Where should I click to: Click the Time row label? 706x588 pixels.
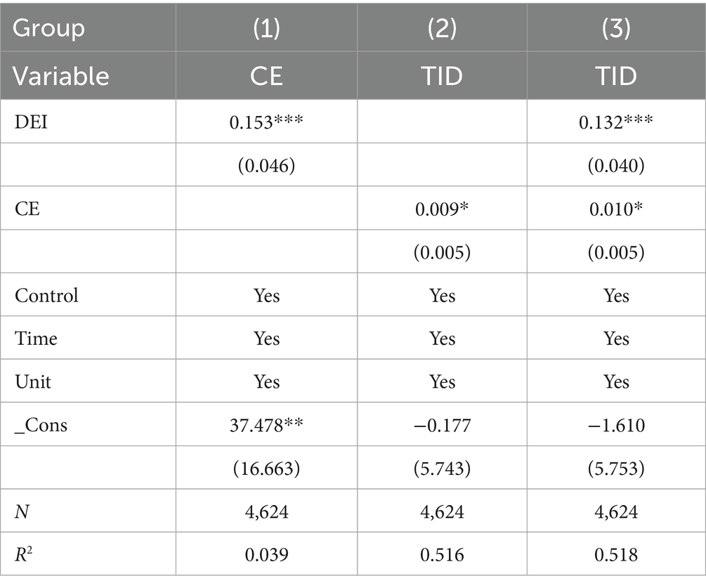coord(37,339)
